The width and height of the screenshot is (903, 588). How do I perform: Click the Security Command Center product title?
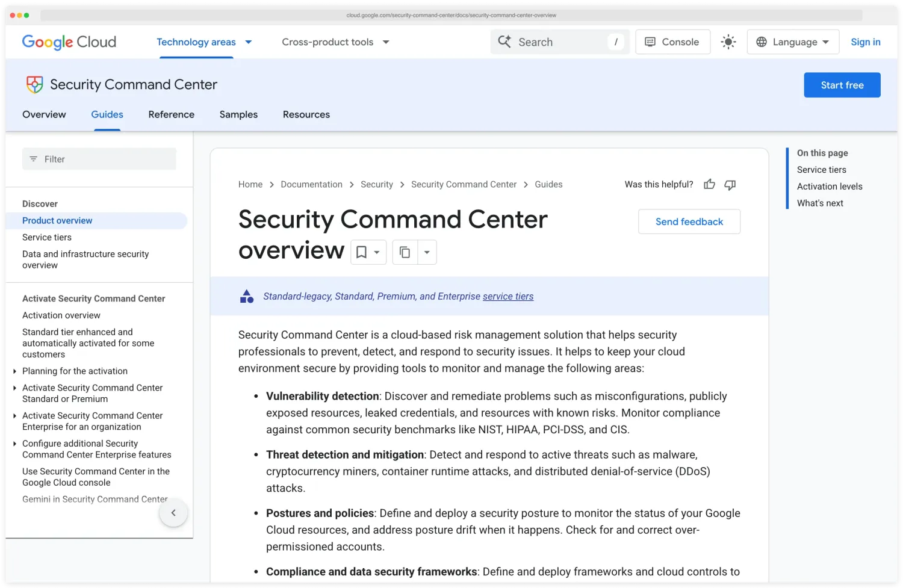click(134, 85)
